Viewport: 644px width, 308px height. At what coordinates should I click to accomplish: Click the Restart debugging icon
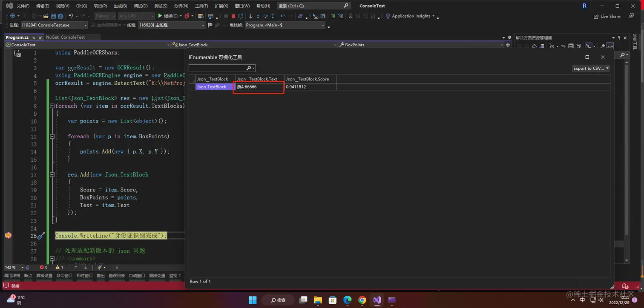pyautogui.click(x=241, y=16)
